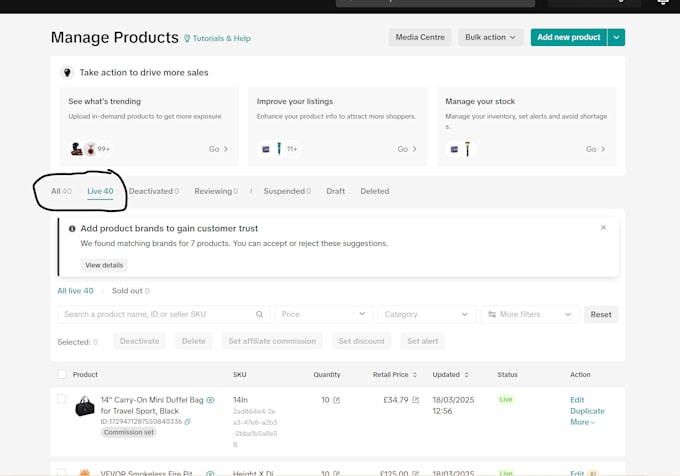Open the Price filter dropdown

tap(324, 314)
